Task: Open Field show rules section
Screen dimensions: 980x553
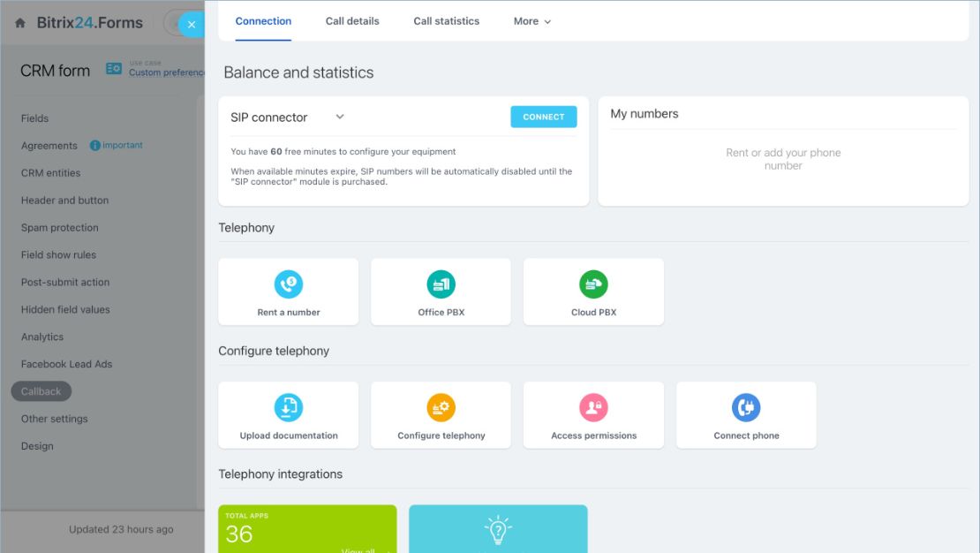Action: tap(58, 254)
